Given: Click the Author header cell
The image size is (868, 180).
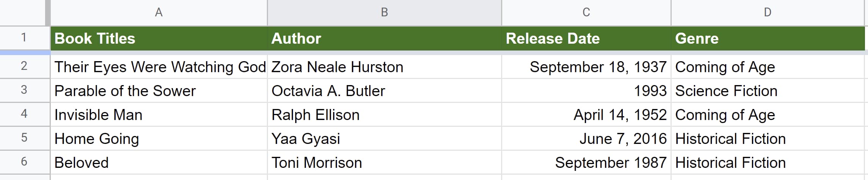Looking at the screenshot, I should (x=384, y=38).
